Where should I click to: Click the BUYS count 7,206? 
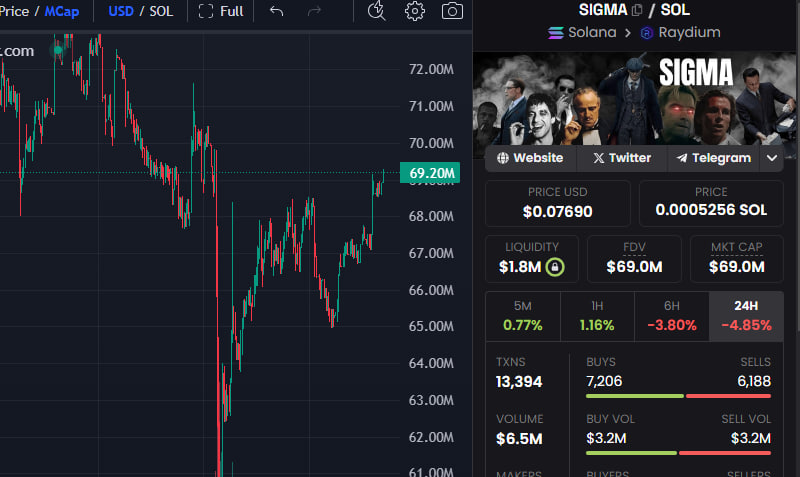tap(604, 381)
